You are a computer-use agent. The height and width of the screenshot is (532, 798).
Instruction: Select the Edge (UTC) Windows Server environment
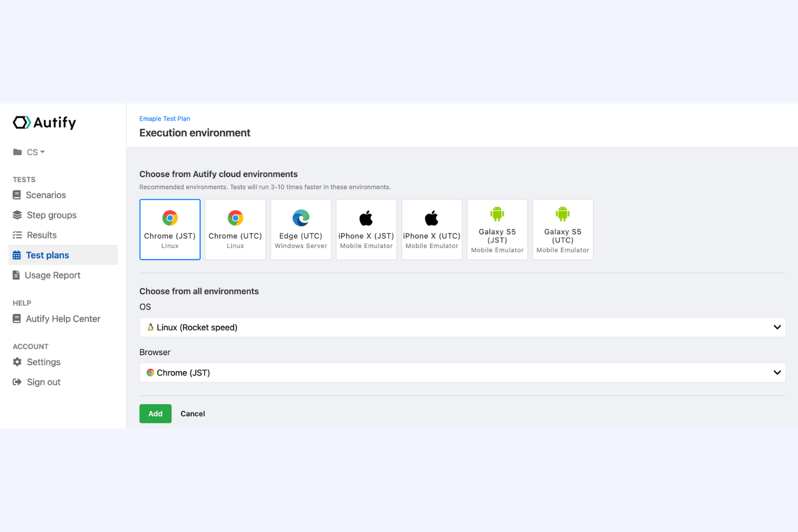300,229
